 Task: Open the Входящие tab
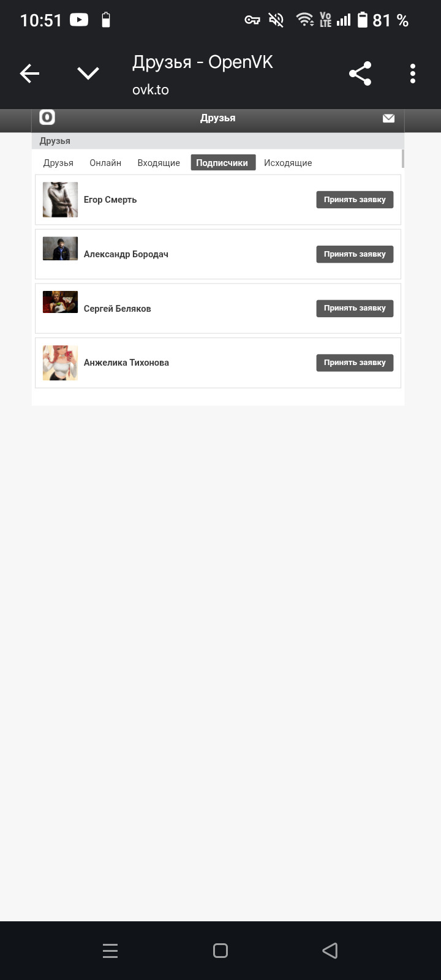click(159, 163)
